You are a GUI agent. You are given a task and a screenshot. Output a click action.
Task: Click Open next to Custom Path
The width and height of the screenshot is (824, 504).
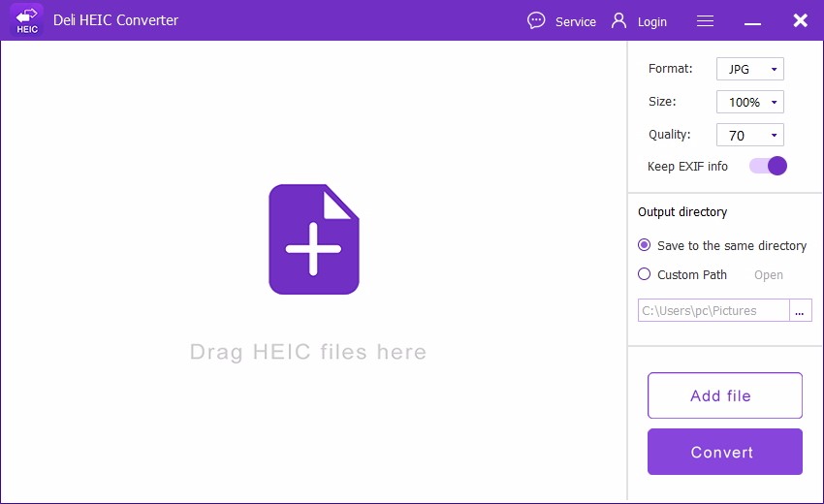(x=769, y=275)
